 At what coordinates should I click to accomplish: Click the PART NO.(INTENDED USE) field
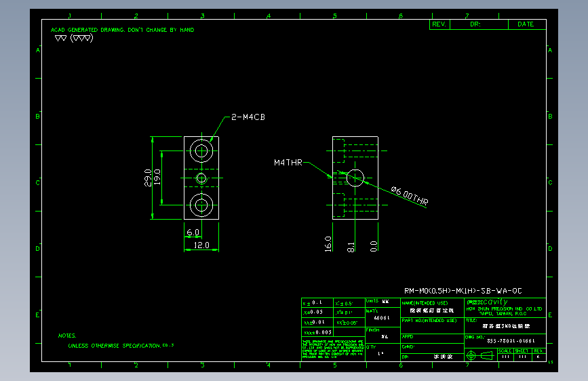[432, 325]
